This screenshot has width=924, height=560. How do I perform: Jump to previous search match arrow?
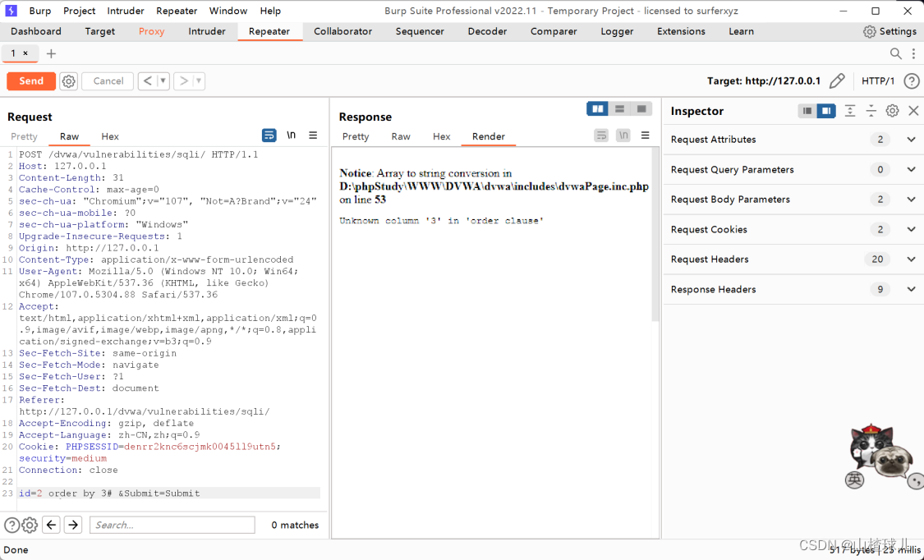click(51, 525)
